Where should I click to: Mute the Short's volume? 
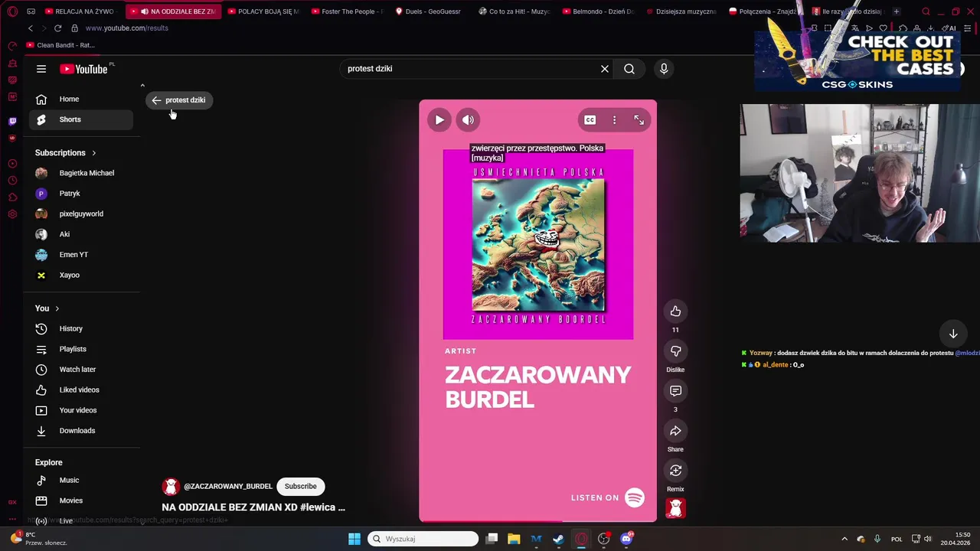tap(468, 120)
